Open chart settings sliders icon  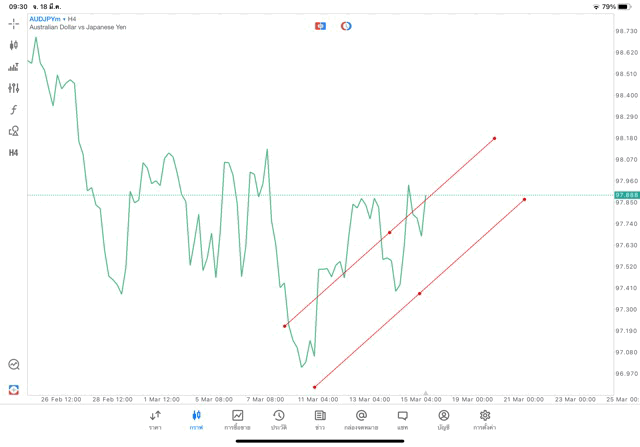tap(14, 88)
